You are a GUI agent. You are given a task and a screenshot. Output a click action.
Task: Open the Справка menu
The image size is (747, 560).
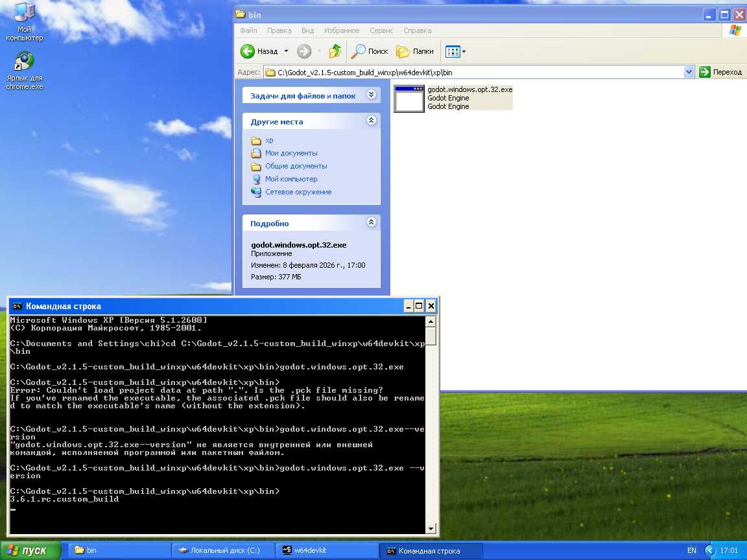point(418,30)
